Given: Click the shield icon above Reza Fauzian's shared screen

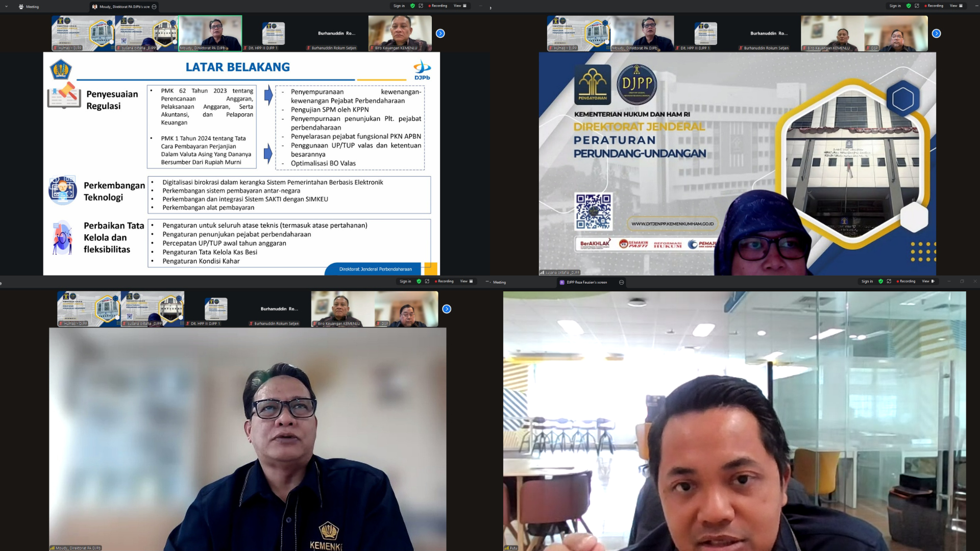Looking at the screenshot, I should [x=880, y=281].
